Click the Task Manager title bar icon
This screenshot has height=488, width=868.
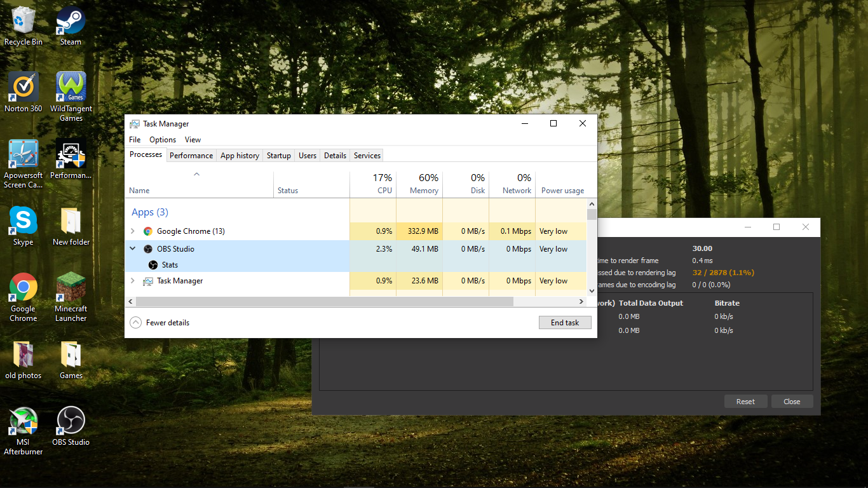(135, 124)
